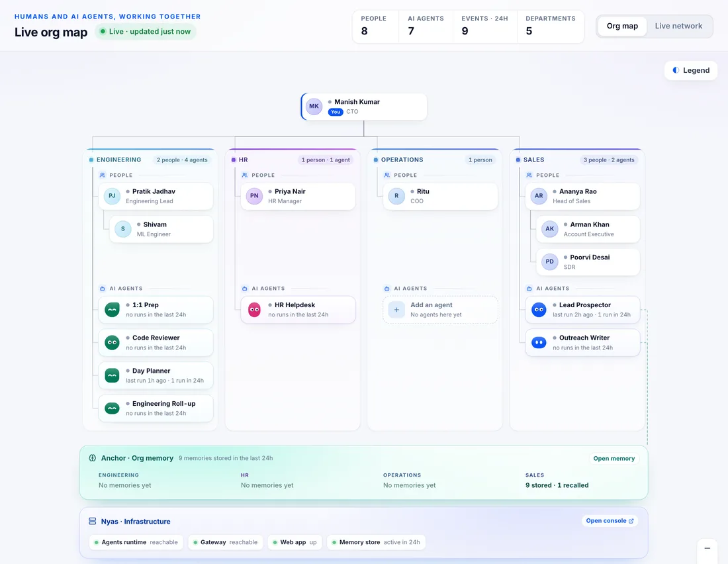
Task: Click the PEOPLE 8 stat tile
Action: coord(375,26)
